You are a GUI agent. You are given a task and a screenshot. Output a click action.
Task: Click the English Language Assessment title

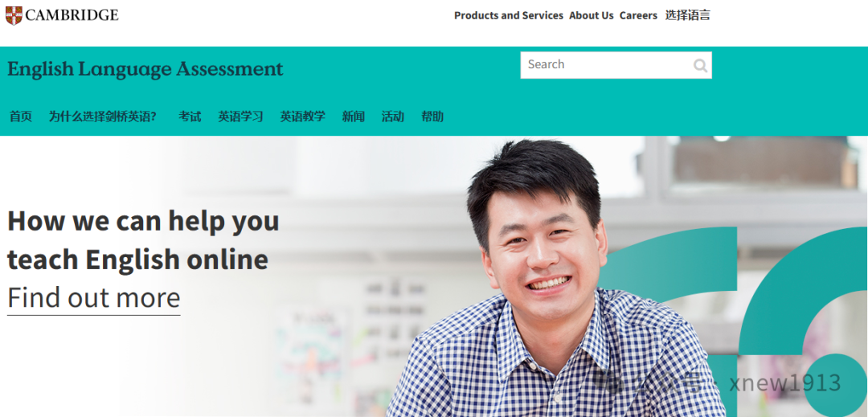(x=145, y=69)
